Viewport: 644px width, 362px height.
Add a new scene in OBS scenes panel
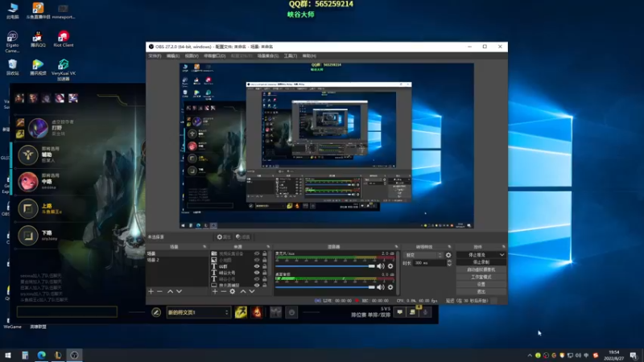click(x=151, y=291)
